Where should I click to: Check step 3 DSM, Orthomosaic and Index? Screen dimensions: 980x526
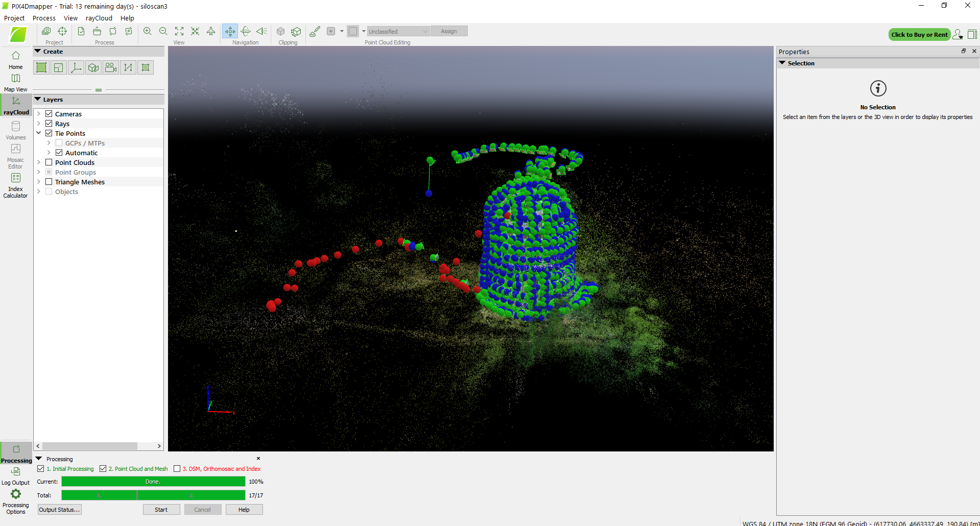click(177, 469)
